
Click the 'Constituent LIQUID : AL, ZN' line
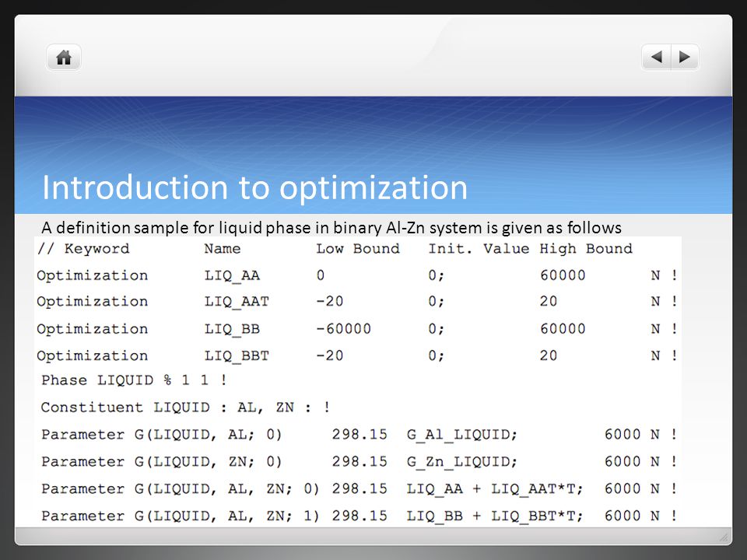[185, 408]
